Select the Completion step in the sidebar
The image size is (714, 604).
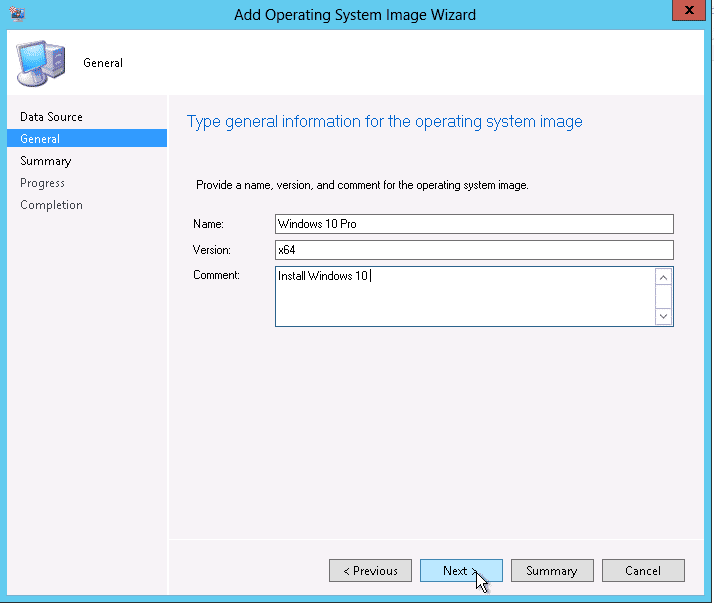[51, 205]
